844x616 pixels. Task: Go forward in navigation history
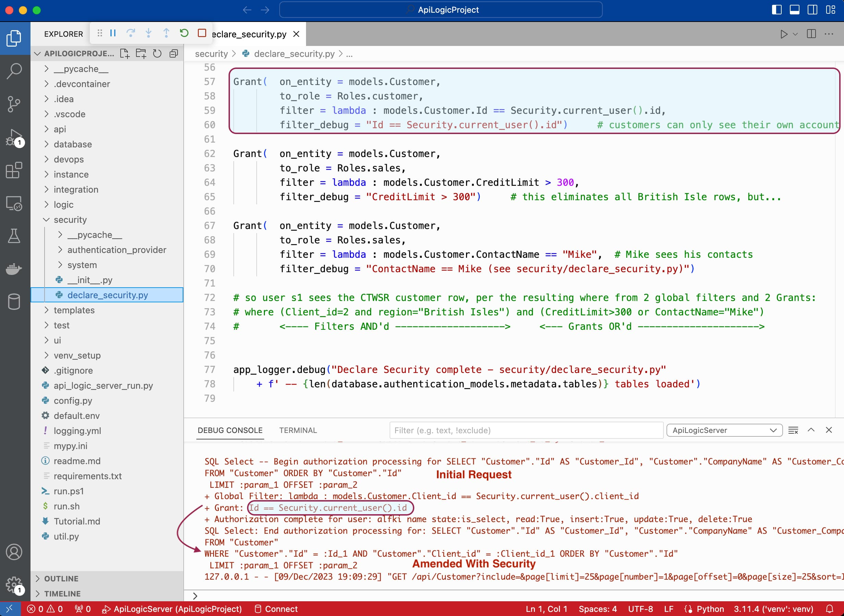coord(265,10)
